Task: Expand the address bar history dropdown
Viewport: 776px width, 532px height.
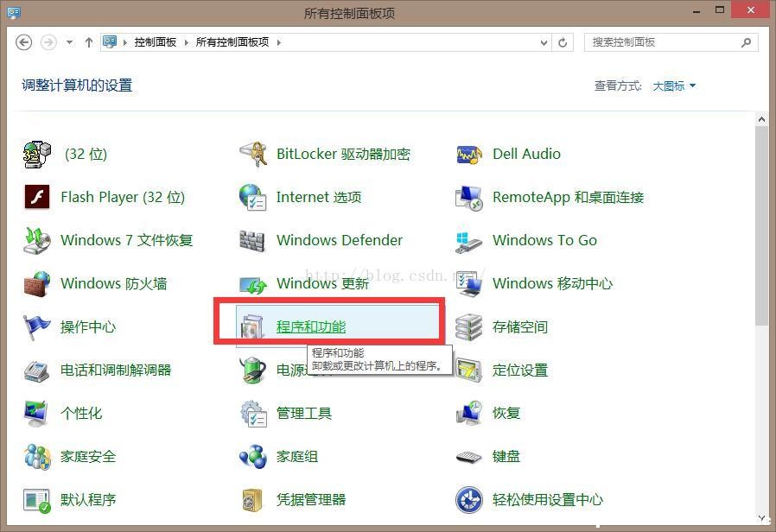Action: click(544, 42)
